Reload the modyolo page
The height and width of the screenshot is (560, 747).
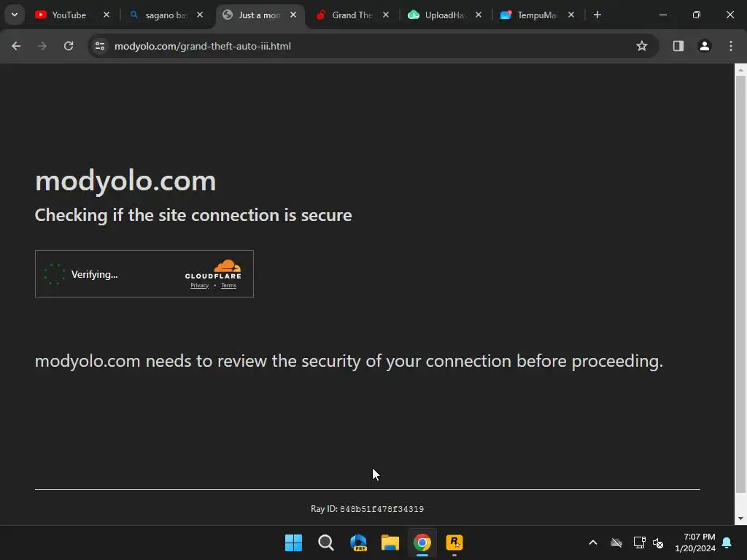[69, 46]
